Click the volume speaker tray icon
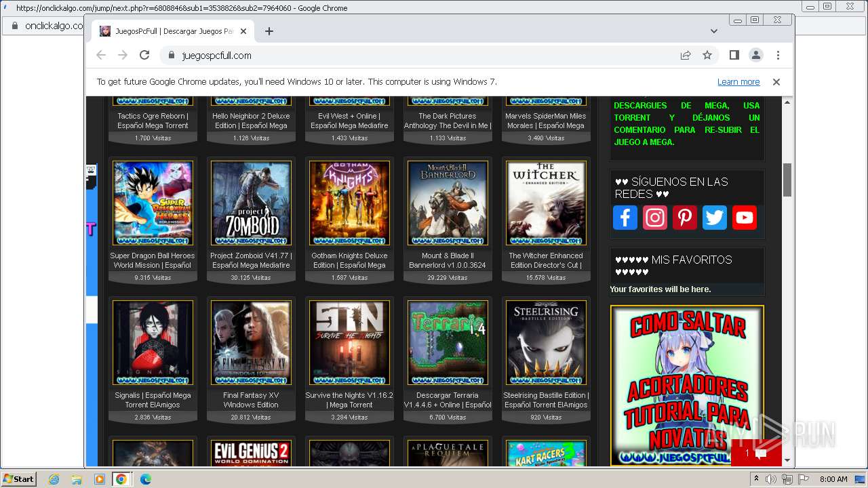This screenshot has width=868, height=488. tap(771, 479)
